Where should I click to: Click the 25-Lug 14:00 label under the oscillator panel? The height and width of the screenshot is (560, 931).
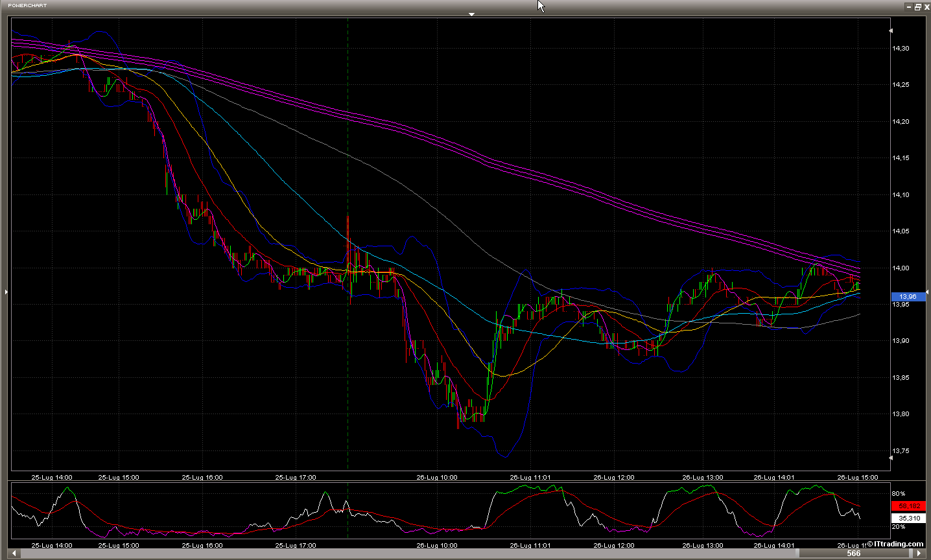52,546
